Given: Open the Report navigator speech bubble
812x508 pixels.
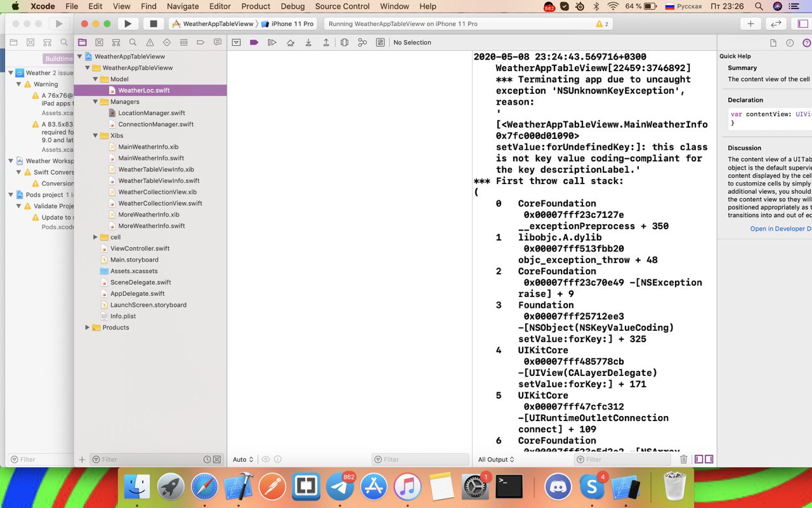Looking at the screenshot, I should [x=218, y=43].
